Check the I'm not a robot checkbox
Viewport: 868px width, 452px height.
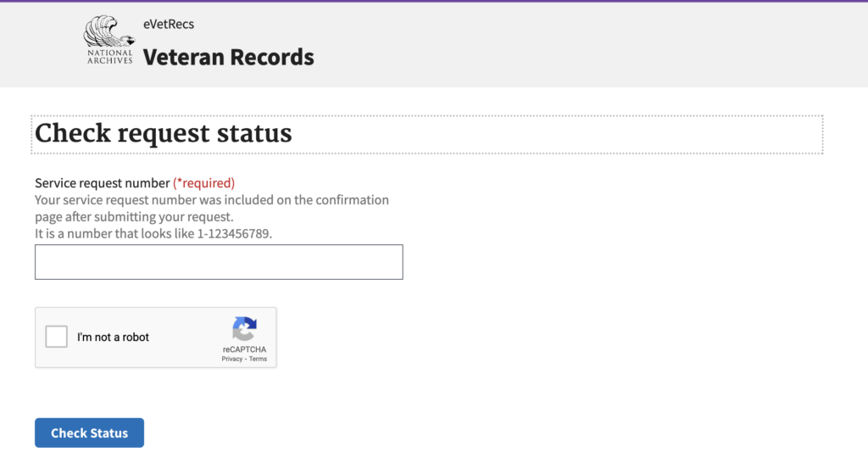pyautogui.click(x=57, y=337)
